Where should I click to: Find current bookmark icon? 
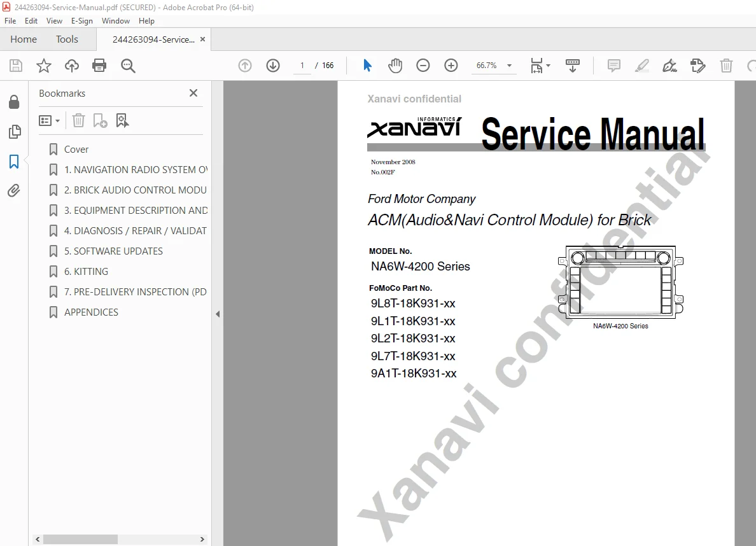tap(122, 120)
